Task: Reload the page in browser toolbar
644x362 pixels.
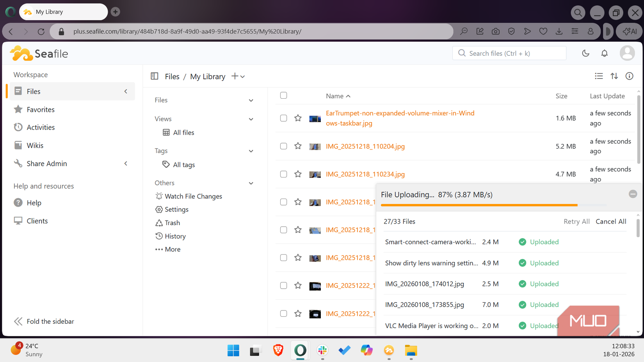Action: (x=41, y=32)
